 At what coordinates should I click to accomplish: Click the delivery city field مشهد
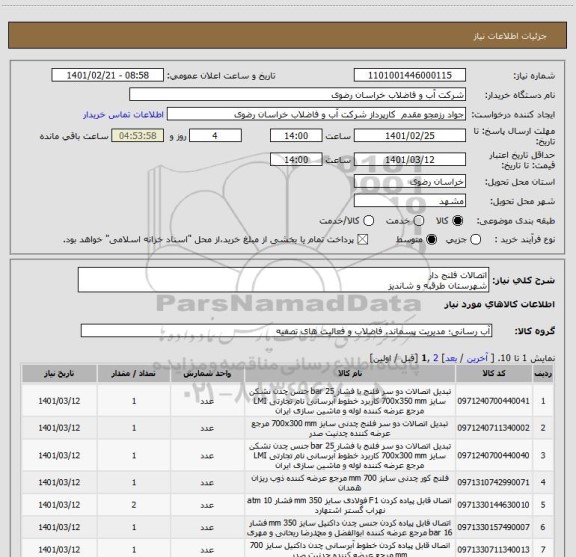pos(410,201)
